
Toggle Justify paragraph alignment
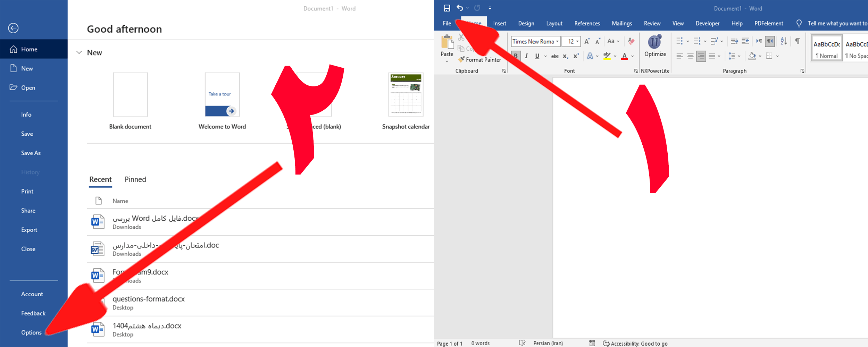712,56
